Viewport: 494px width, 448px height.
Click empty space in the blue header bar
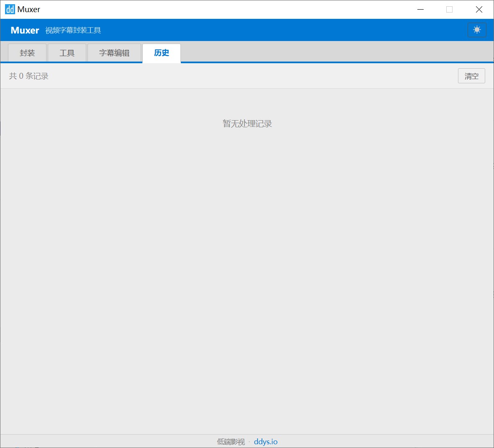coord(285,30)
